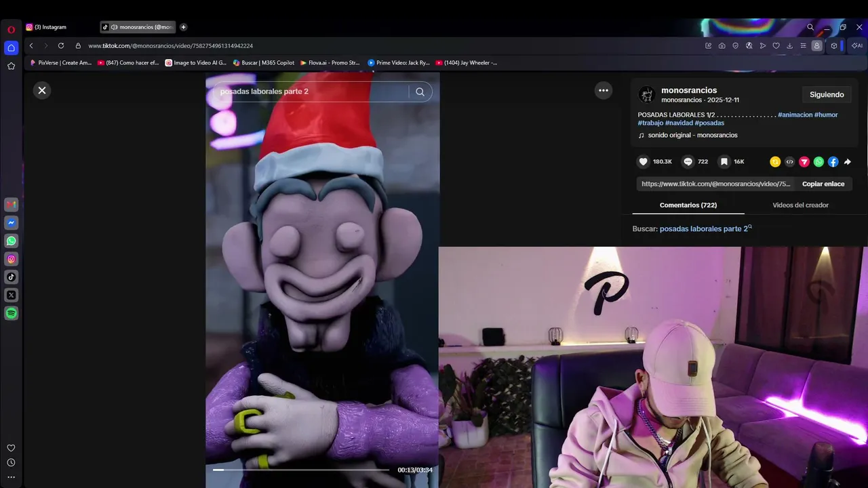Screen dimensions: 868x488
Task: Open the extensions cube icon
Action: click(x=834, y=45)
